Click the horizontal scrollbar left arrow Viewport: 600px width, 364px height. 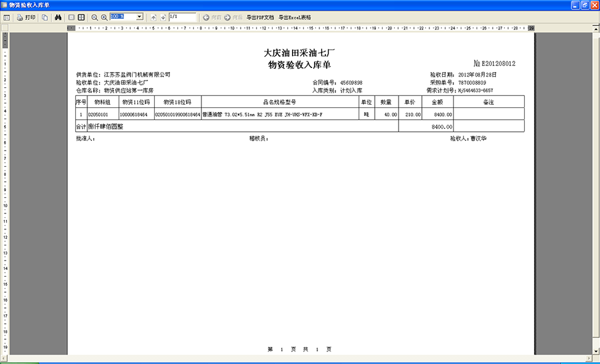(4, 358)
